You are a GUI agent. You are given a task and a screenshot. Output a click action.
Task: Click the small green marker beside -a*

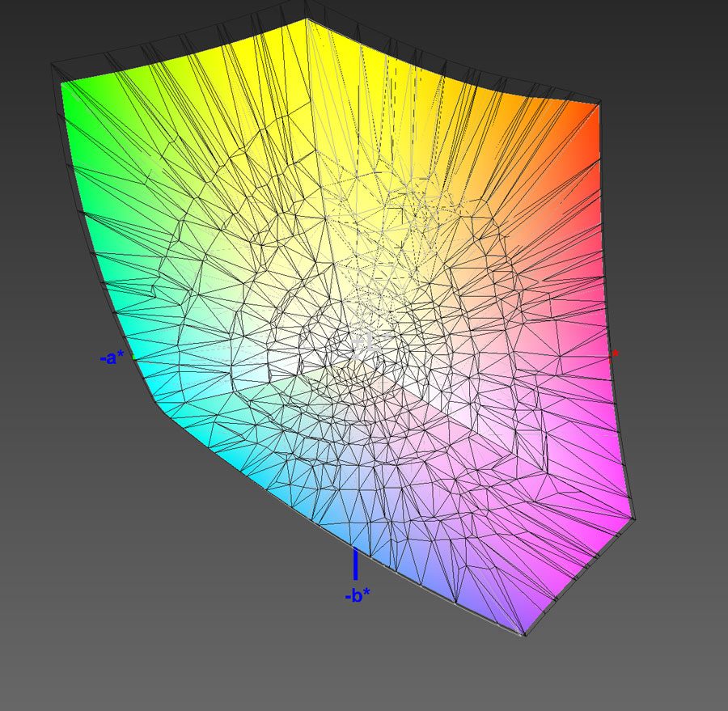133,357
